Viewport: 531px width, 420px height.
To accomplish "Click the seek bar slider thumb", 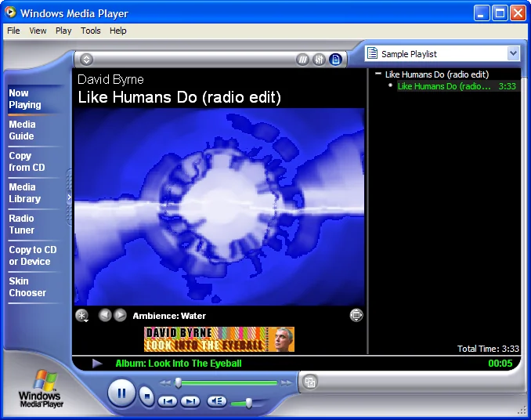I will [178, 383].
